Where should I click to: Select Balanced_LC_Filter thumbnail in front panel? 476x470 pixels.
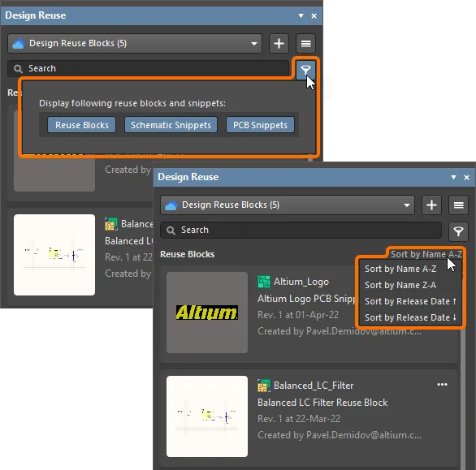[207, 416]
